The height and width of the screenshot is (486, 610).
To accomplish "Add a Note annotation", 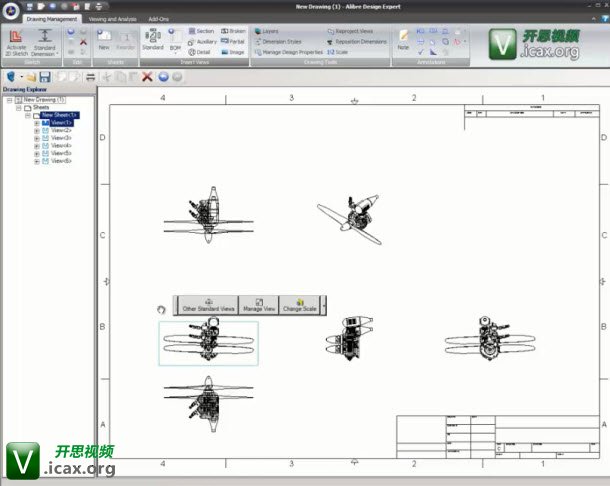I will [403, 40].
